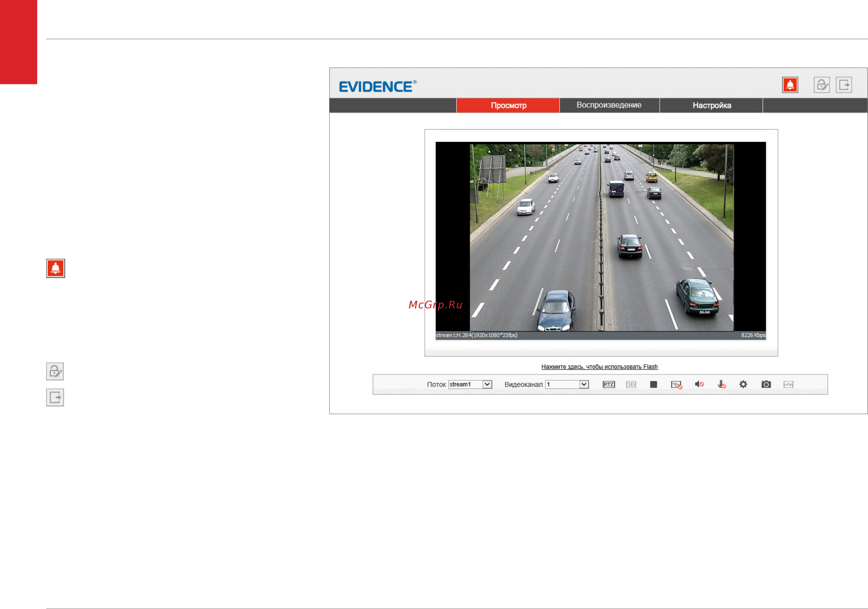Click the change password lock icon in the header

tap(822, 85)
